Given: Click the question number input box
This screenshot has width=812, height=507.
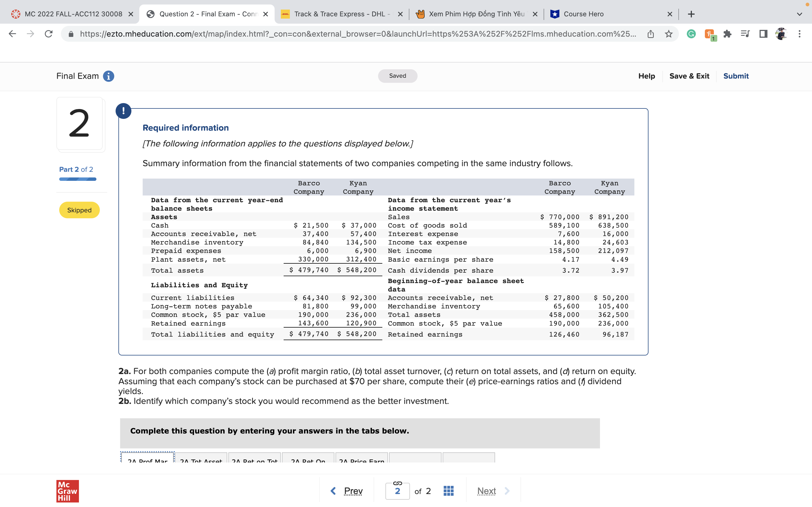Looking at the screenshot, I should [397, 491].
